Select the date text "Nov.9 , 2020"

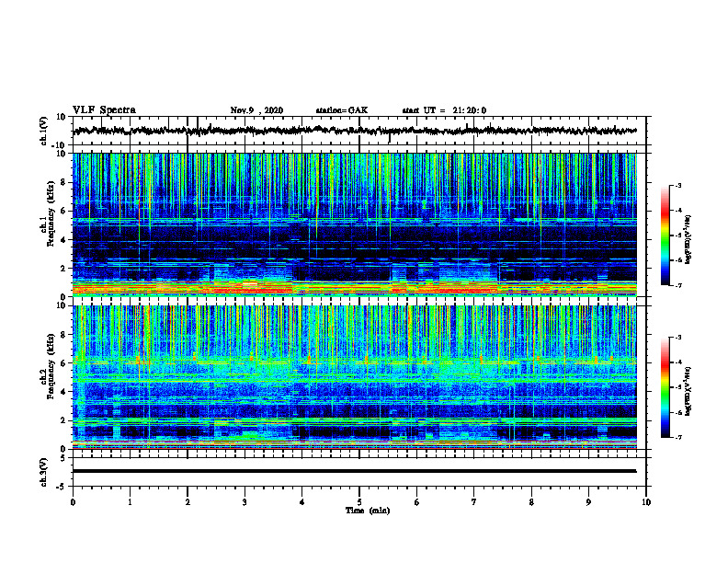pos(256,110)
